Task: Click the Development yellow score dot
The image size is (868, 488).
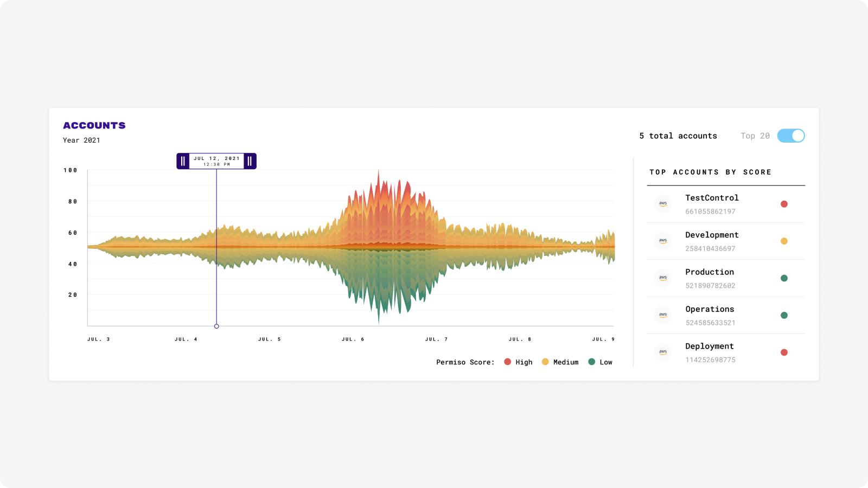Action: 784,241
